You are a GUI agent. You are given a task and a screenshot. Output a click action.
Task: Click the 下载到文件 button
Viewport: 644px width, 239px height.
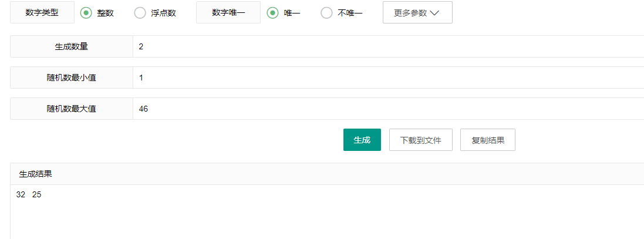coord(421,140)
